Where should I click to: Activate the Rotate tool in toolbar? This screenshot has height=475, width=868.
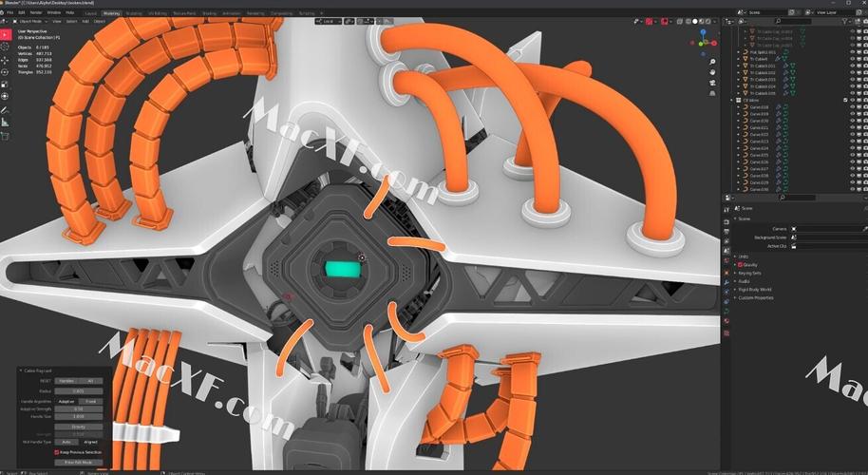click(5, 72)
